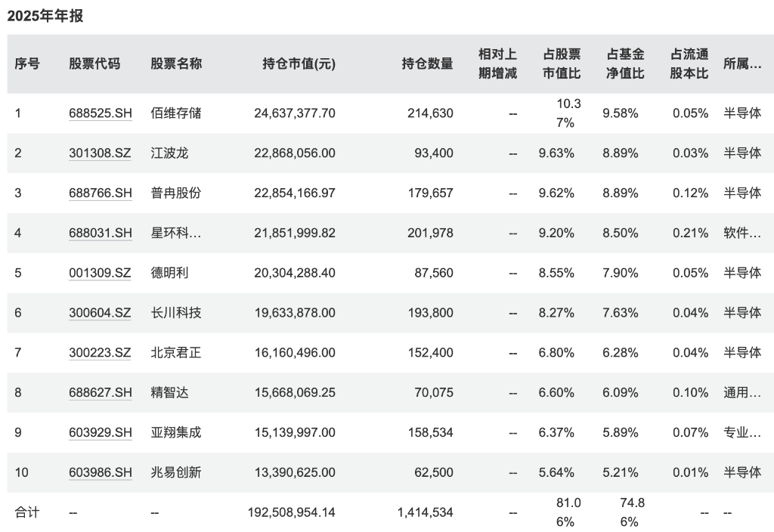
Task: Click the 合计 total row label
Action: [x=27, y=512]
